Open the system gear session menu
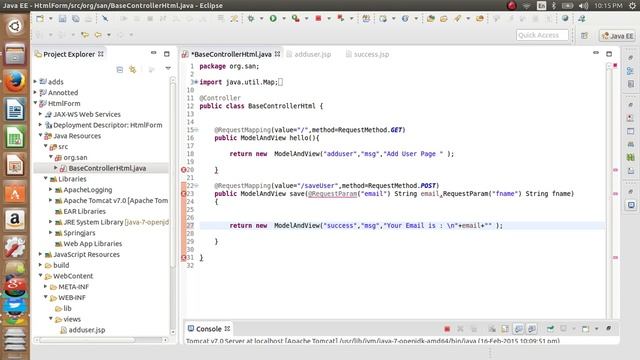The image size is (640, 360). pos(632,5)
